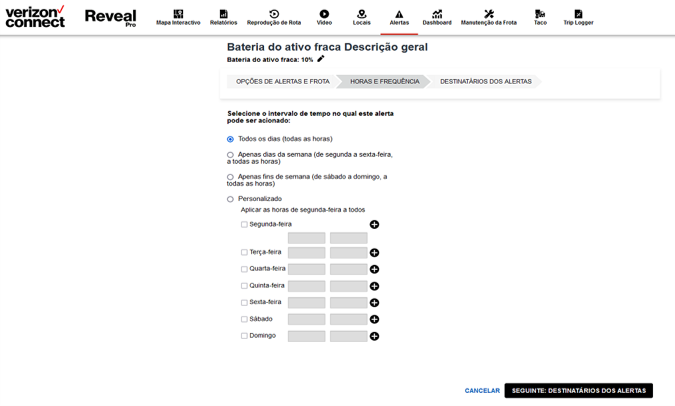The image size is (675, 406).
Task: Click Aplicar as horas de segunda-feira a todos
Action: pos(303,210)
